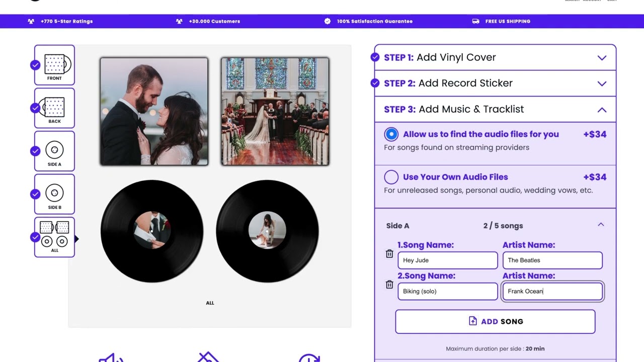The image size is (644, 362).
Task: Click the Step 2 completed checkmark
Action: coord(375,83)
